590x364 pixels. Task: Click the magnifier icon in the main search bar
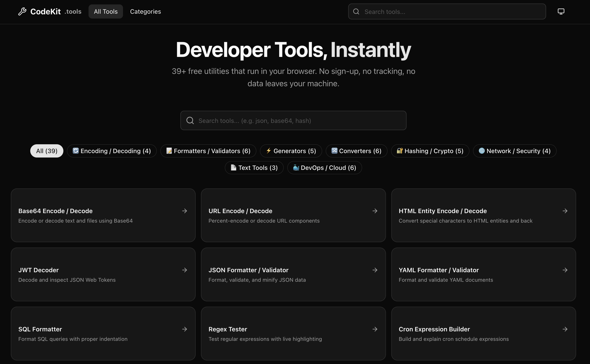tap(190, 120)
